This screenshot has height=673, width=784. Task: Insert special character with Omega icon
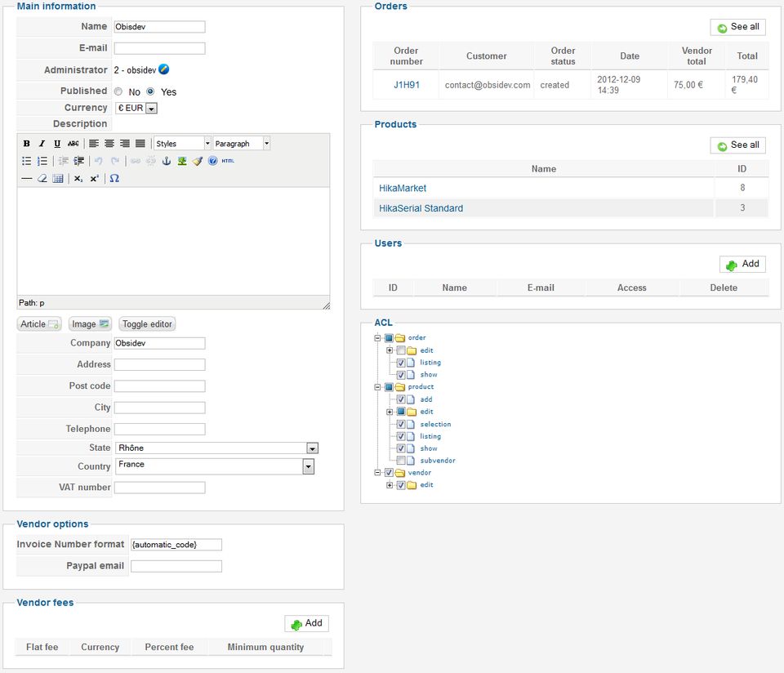tap(114, 179)
